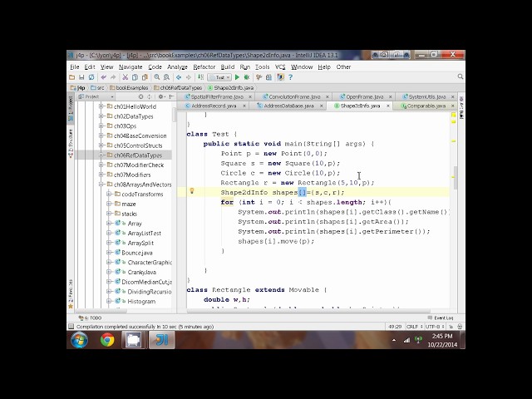The image size is (532, 399).
Task: Toggle tool window buttons at status bar corner
Action: coord(71,327)
